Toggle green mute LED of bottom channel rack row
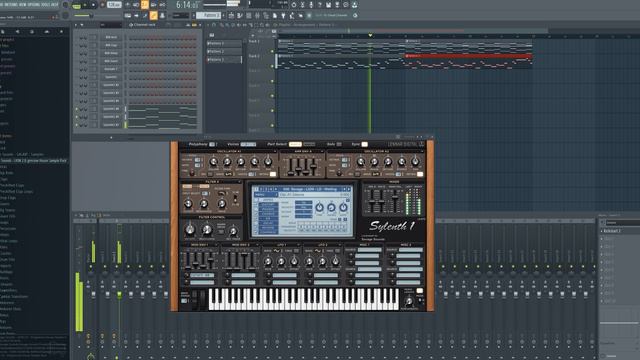The width and height of the screenshot is (640, 360). [x=76, y=125]
